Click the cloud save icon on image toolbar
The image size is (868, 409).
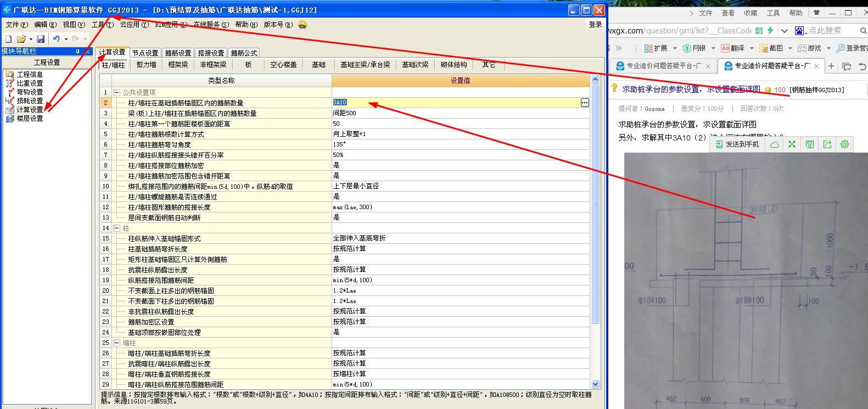(x=774, y=144)
